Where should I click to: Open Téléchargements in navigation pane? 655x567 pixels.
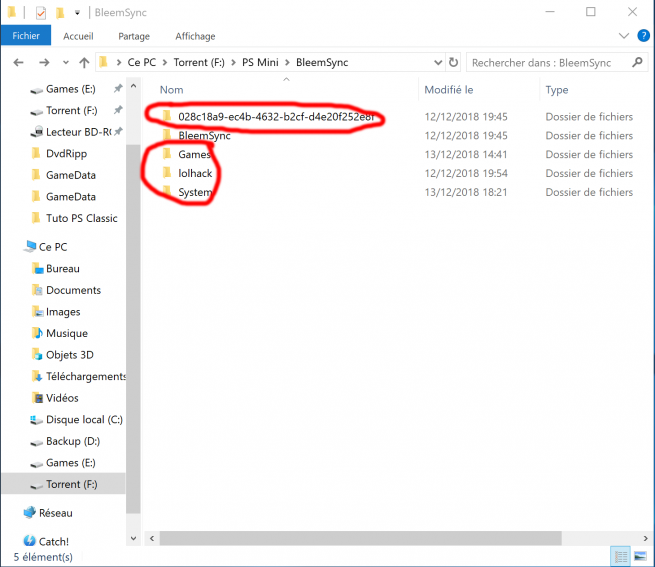click(x=86, y=376)
